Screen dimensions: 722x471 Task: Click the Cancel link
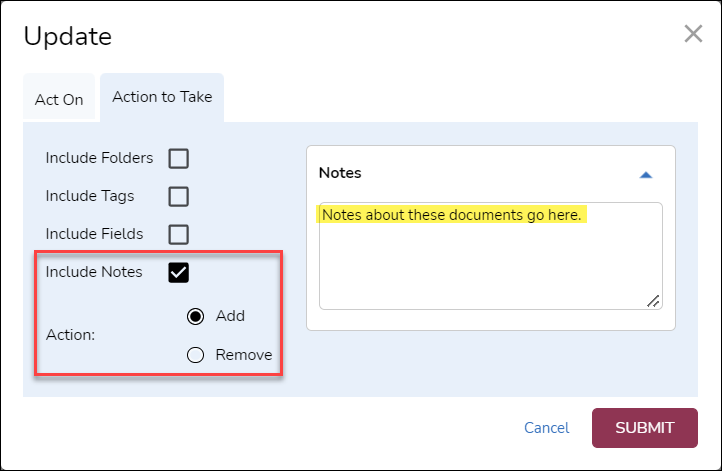546,428
